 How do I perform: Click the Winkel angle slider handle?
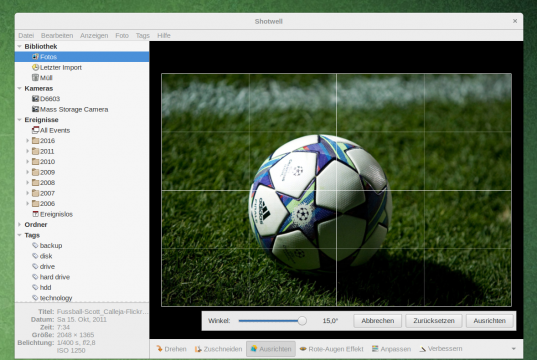point(302,321)
